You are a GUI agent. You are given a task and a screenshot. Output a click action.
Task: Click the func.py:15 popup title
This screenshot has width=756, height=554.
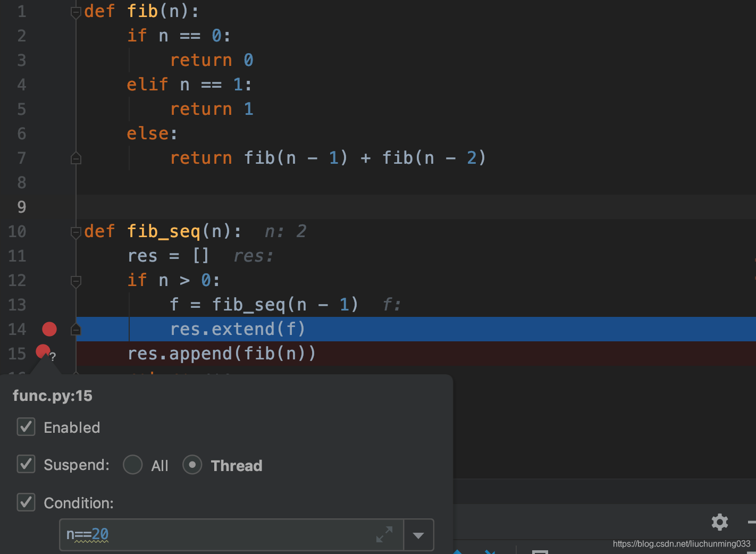click(x=53, y=396)
